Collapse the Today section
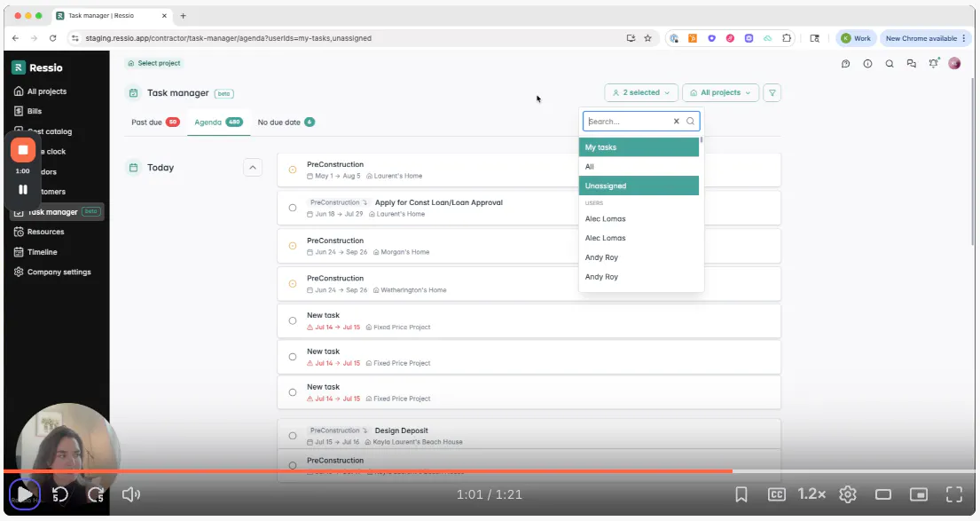Viewport: 980px width, 521px height. [x=253, y=168]
